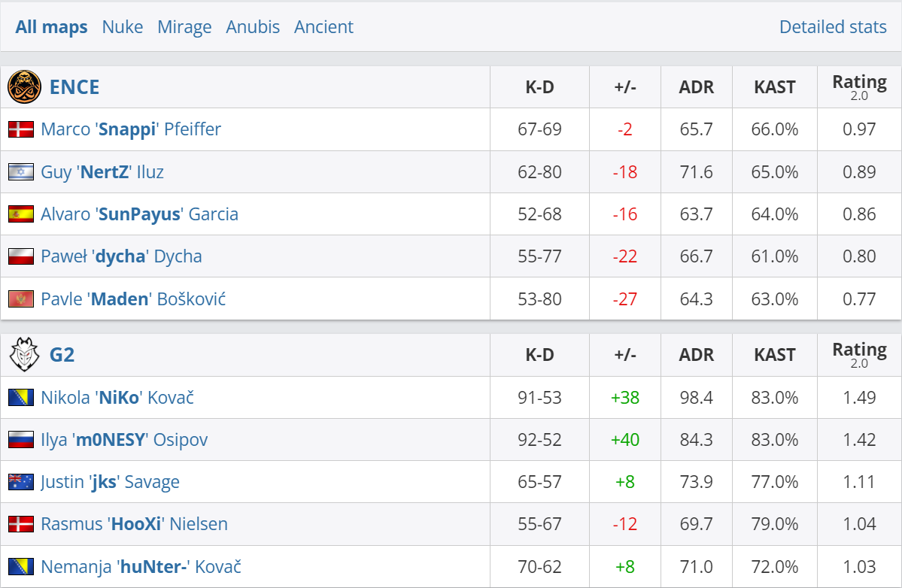The image size is (902, 588).
Task: Open the ENCE team page link
Action: point(74,86)
